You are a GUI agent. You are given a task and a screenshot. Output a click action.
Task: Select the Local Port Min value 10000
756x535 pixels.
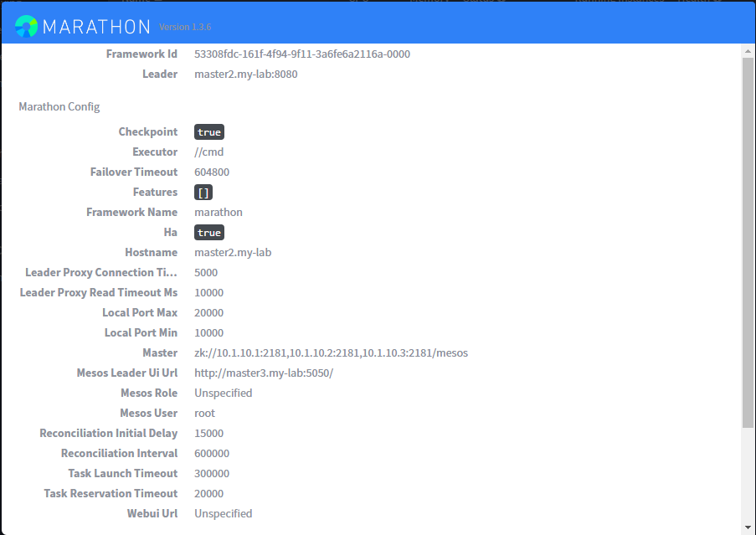click(208, 332)
